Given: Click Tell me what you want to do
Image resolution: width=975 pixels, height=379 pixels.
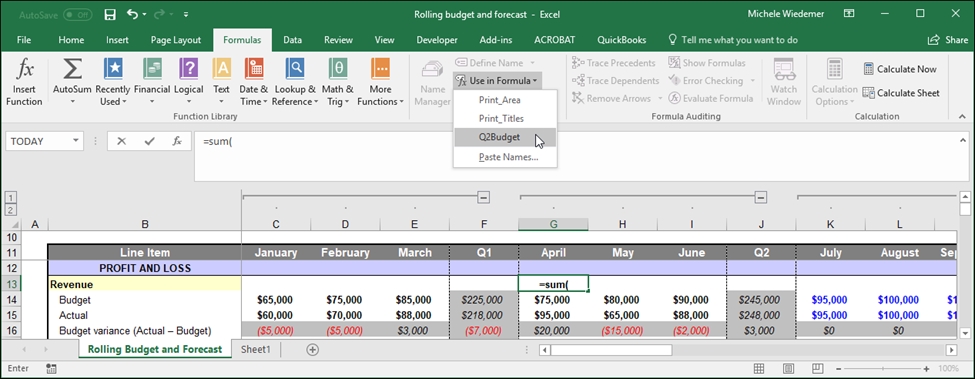Looking at the screenshot, I should [732, 40].
